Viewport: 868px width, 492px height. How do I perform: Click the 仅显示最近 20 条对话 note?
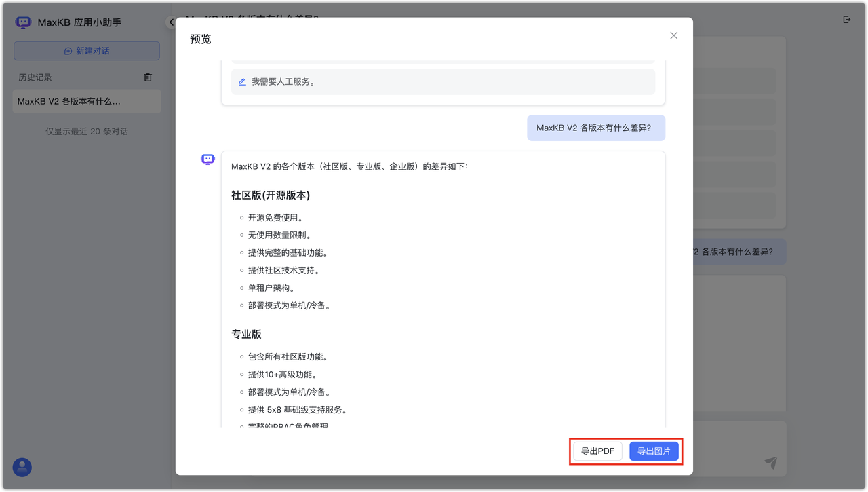(x=87, y=132)
